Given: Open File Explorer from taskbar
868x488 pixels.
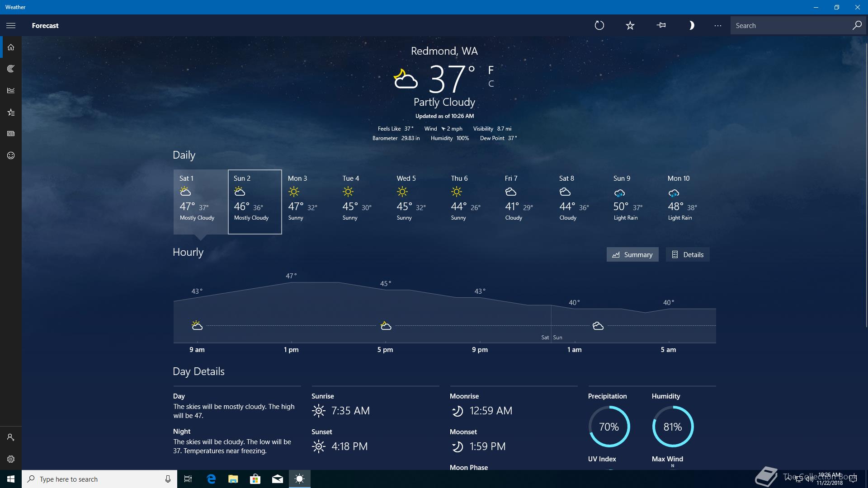Looking at the screenshot, I should coord(233,479).
